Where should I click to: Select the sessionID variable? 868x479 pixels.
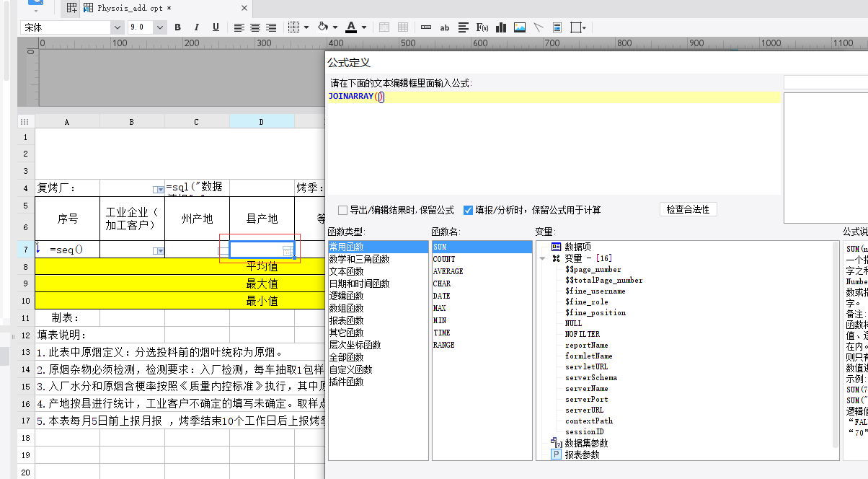click(585, 431)
